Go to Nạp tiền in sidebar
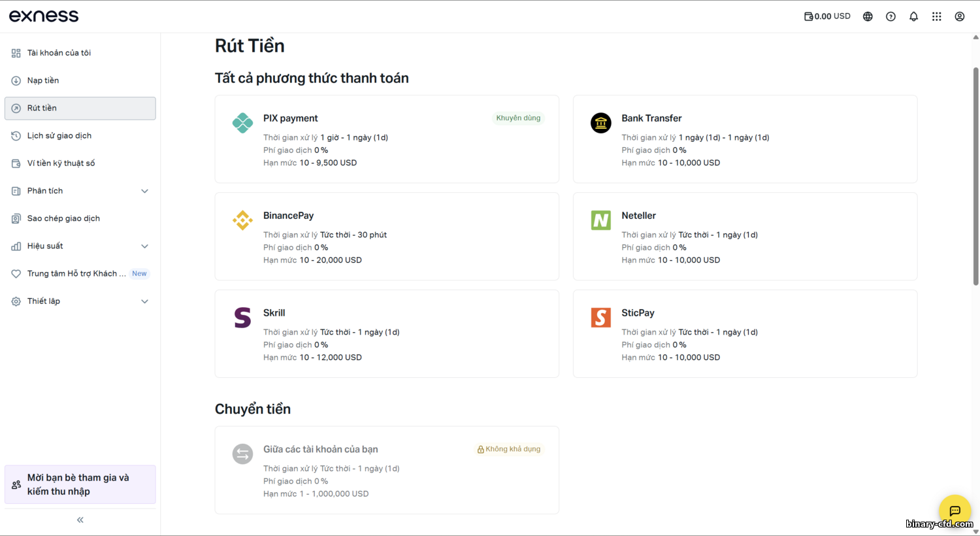The width and height of the screenshot is (980, 536). tap(43, 80)
